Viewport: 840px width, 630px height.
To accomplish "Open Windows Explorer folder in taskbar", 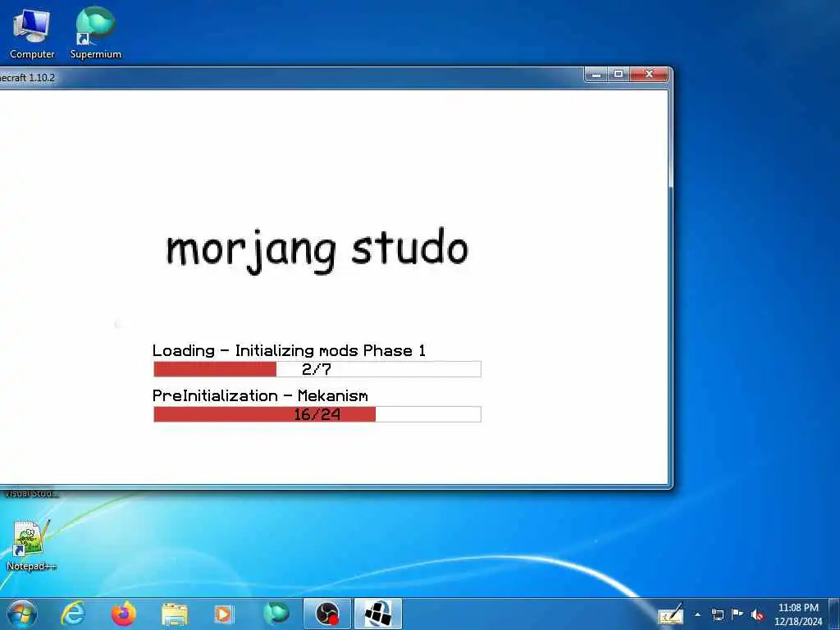I will (174, 614).
